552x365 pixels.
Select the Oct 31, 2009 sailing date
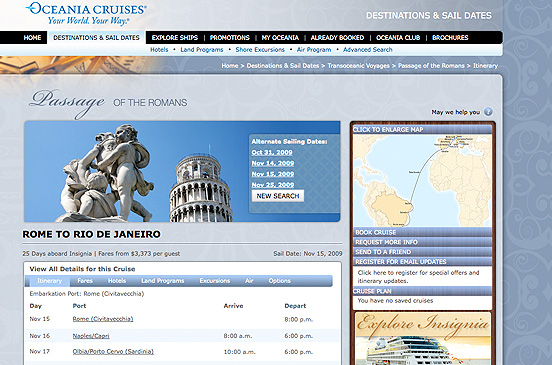272,152
